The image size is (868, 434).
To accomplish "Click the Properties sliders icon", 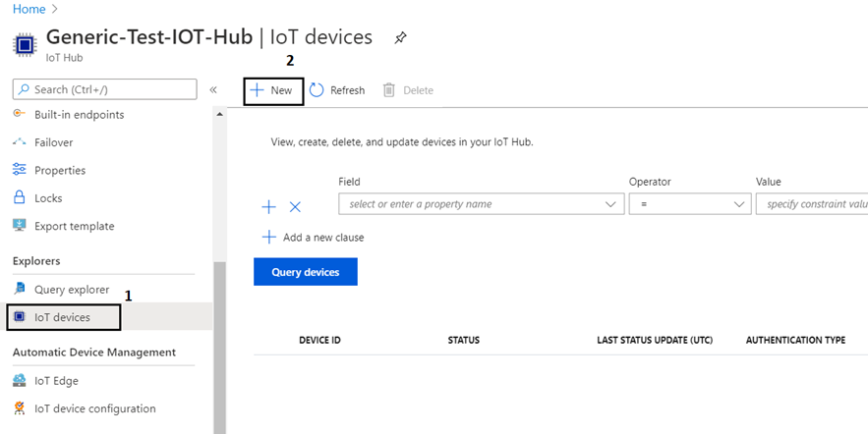I will click(20, 170).
